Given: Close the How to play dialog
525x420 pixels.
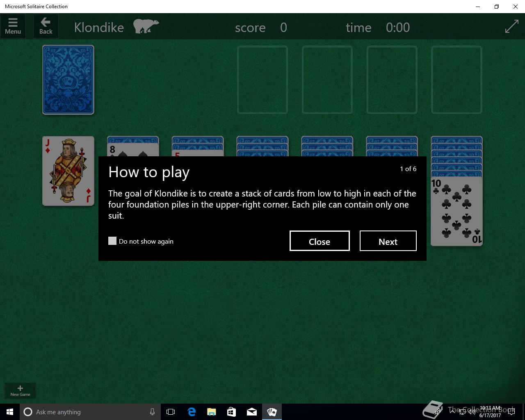Looking at the screenshot, I should click(x=320, y=241).
